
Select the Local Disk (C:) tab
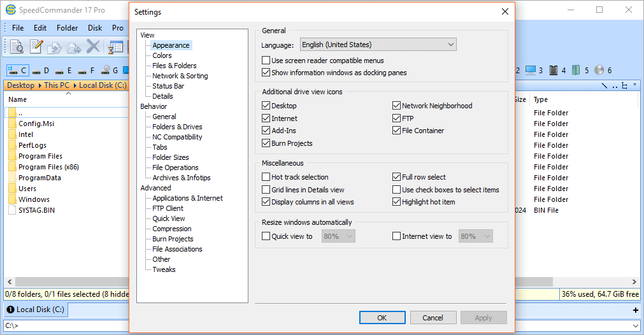click(x=36, y=310)
